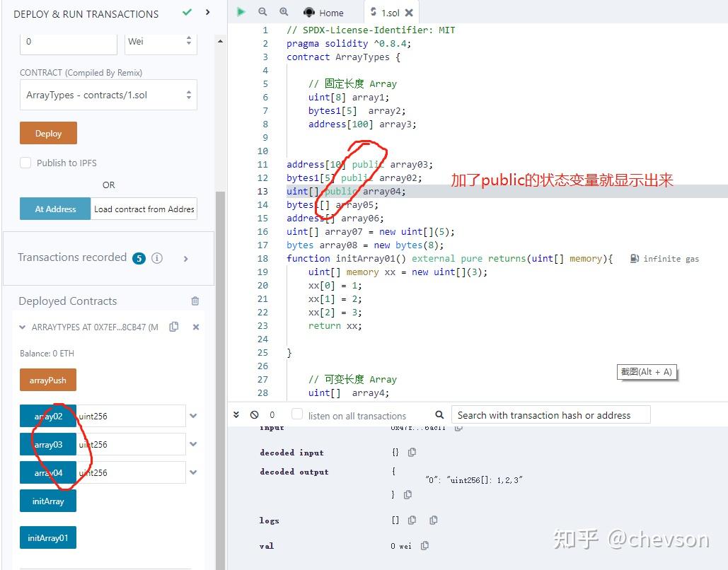
Task: Expand the Transactions recorded section
Action: [185, 259]
